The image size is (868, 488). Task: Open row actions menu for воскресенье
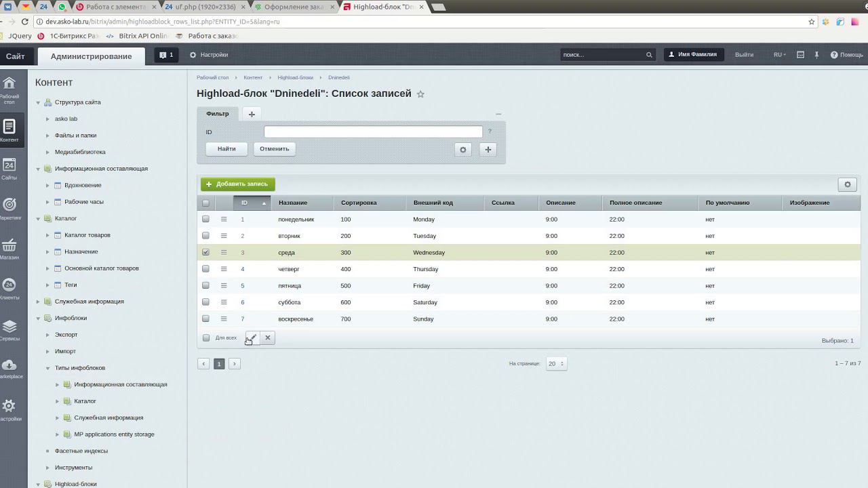coord(224,319)
